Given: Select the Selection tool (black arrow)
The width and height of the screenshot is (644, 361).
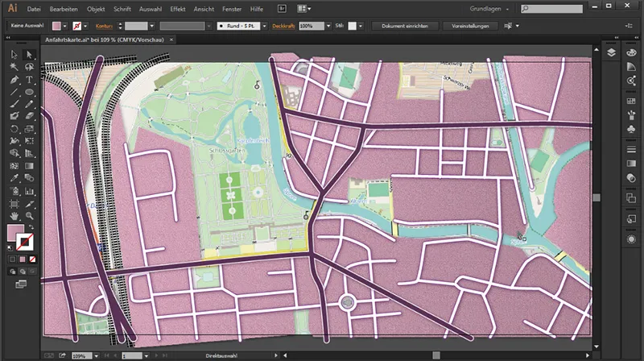Looking at the screenshot, I should click(x=14, y=54).
